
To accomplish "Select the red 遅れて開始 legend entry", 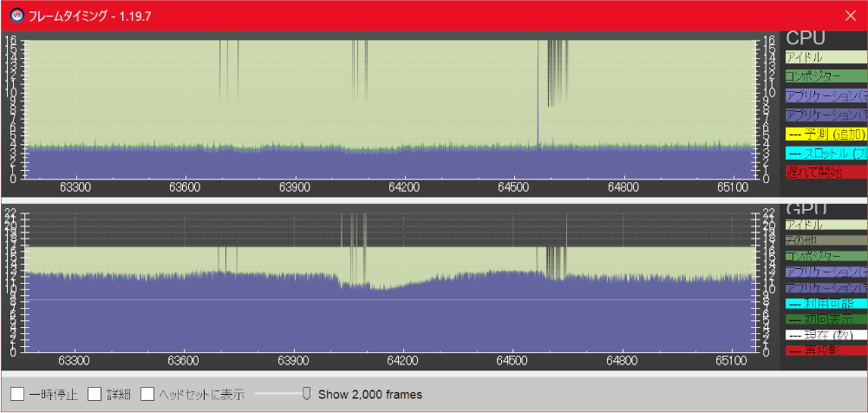I will coord(826,172).
